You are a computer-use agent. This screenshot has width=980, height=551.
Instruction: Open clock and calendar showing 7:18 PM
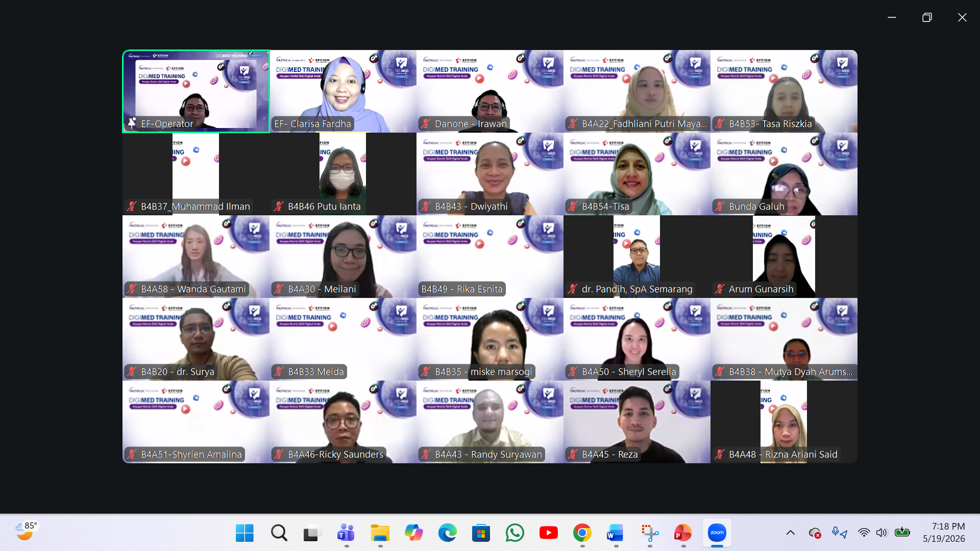(944, 532)
